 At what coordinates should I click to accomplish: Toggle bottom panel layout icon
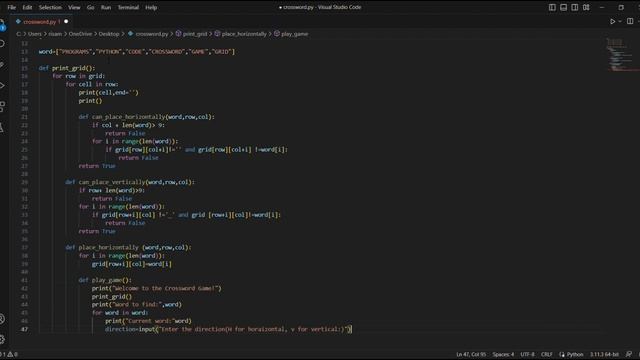(563, 7)
